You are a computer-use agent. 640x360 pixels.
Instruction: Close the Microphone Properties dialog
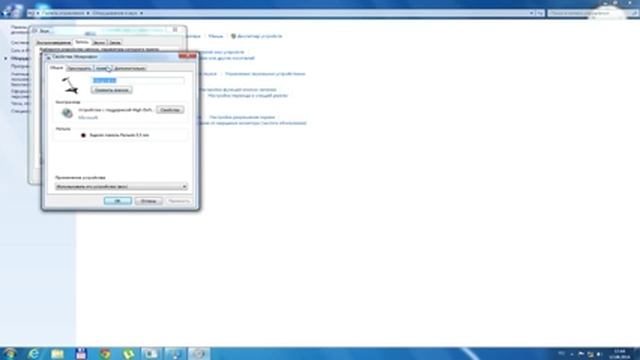188,56
